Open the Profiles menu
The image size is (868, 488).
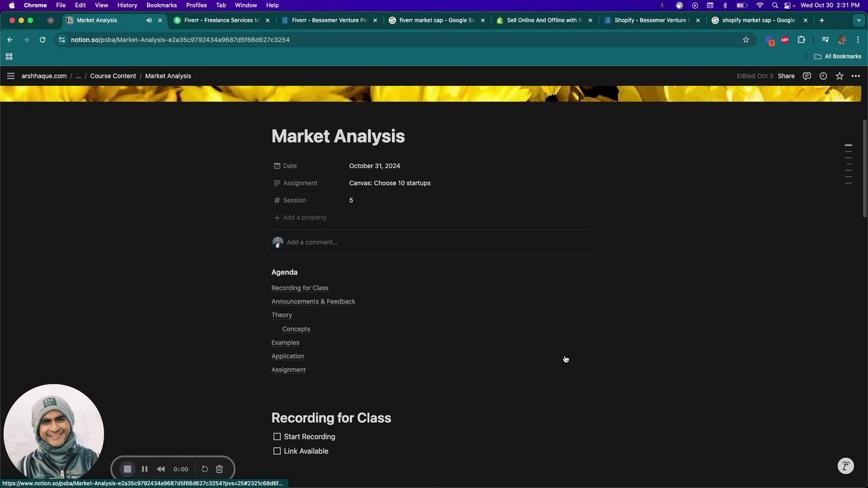[197, 5]
